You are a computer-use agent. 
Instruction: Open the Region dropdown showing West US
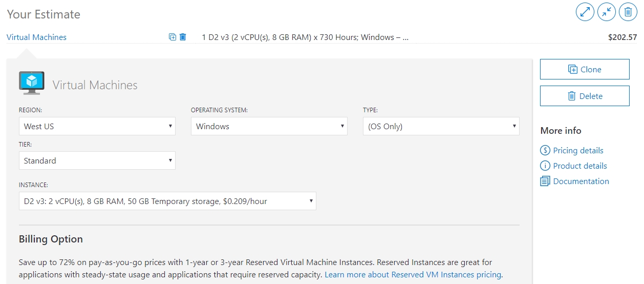[x=97, y=126]
